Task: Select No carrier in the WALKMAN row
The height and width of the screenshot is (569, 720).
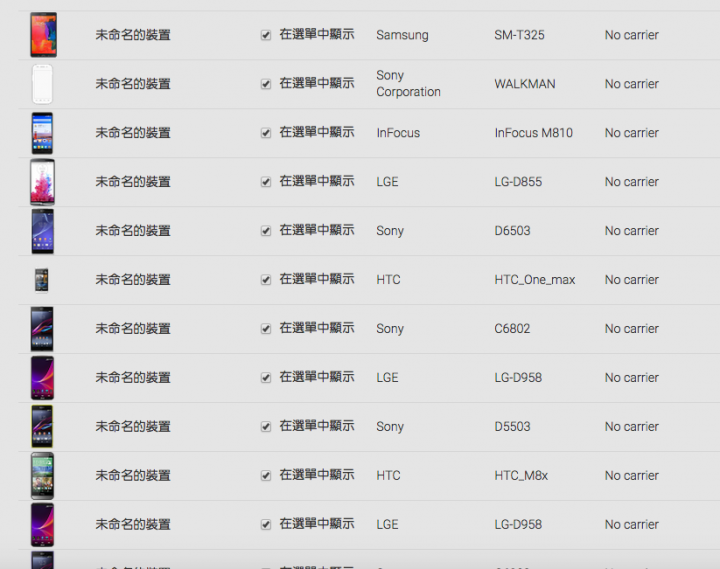Action: coord(632,84)
